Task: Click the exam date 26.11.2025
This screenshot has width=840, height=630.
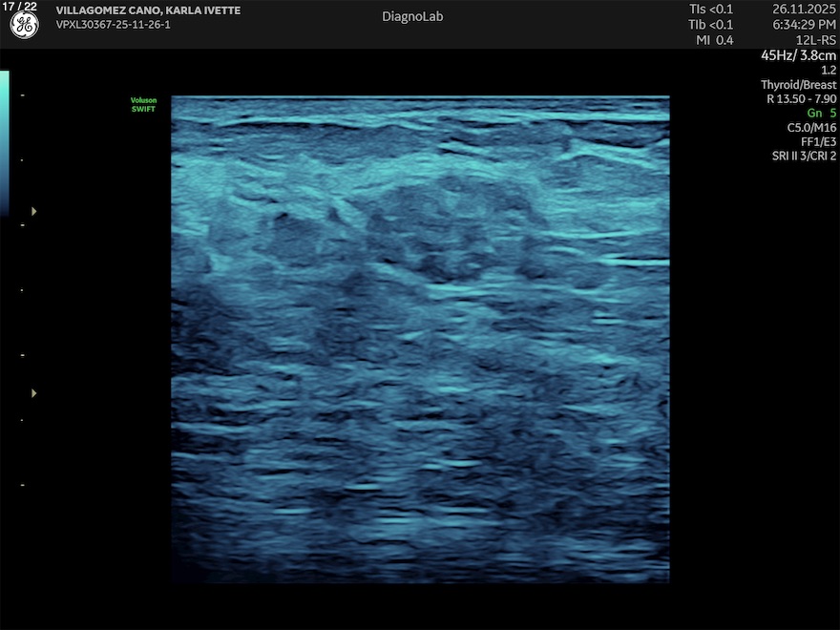Action: click(804, 10)
